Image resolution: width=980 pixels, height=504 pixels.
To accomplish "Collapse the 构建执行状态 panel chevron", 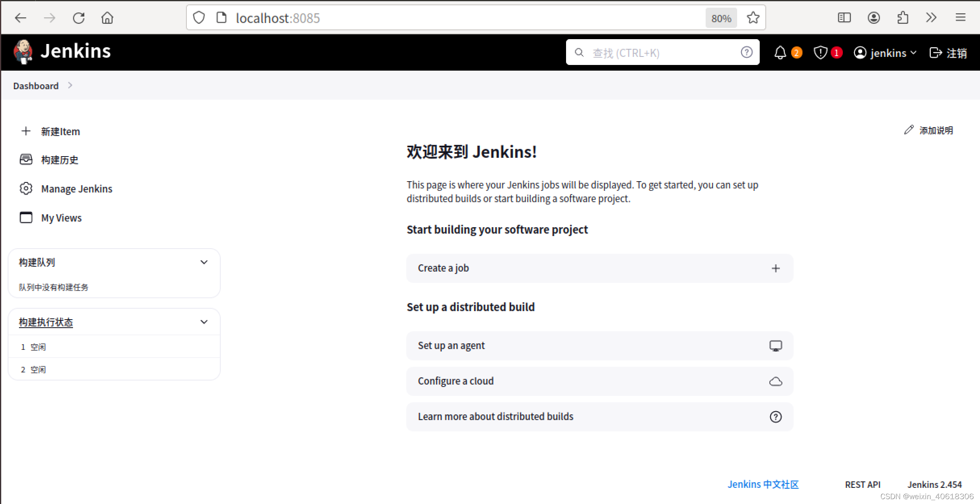I will (204, 322).
